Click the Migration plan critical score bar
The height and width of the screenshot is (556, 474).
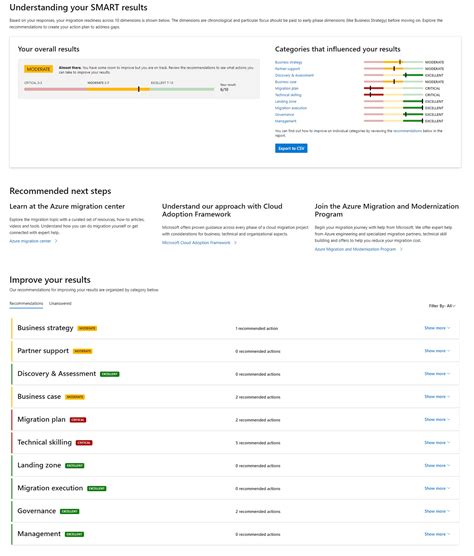coord(393,88)
